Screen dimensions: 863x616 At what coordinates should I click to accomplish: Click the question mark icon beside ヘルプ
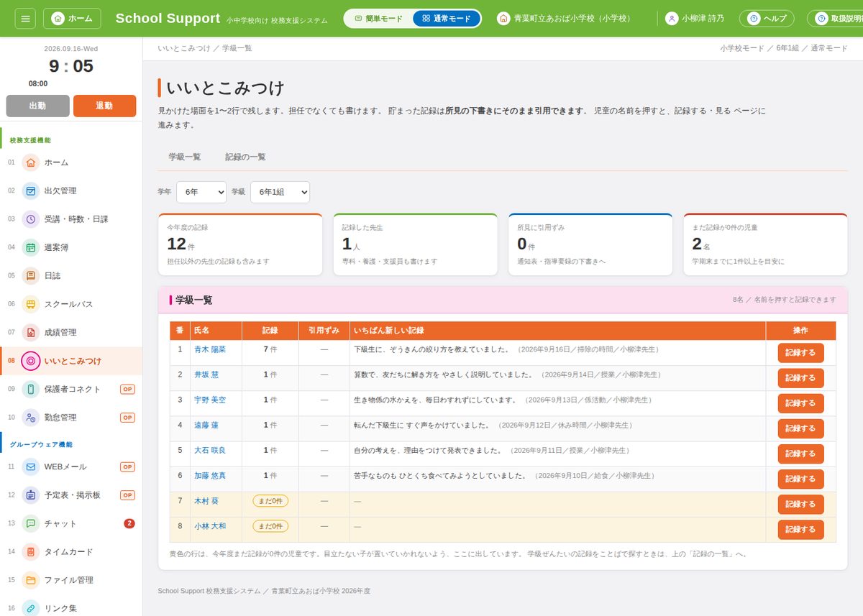tap(754, 19)
